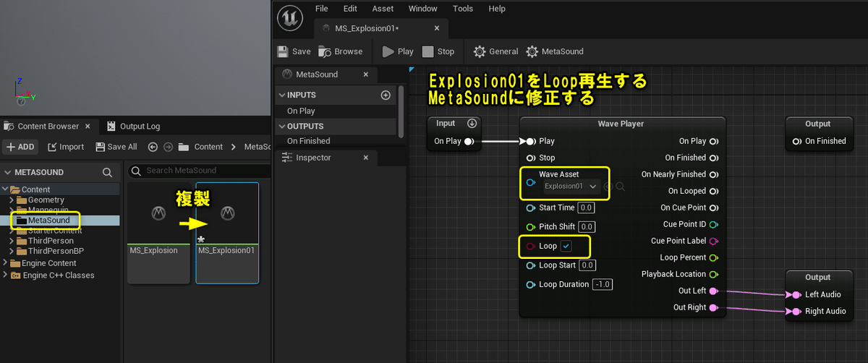Click the Unreal Engine logo icon

click(292, 17)
